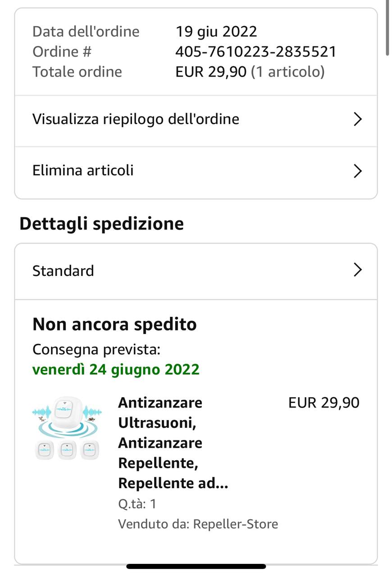Tap the Q.tà: 1 quantity label

137,504
